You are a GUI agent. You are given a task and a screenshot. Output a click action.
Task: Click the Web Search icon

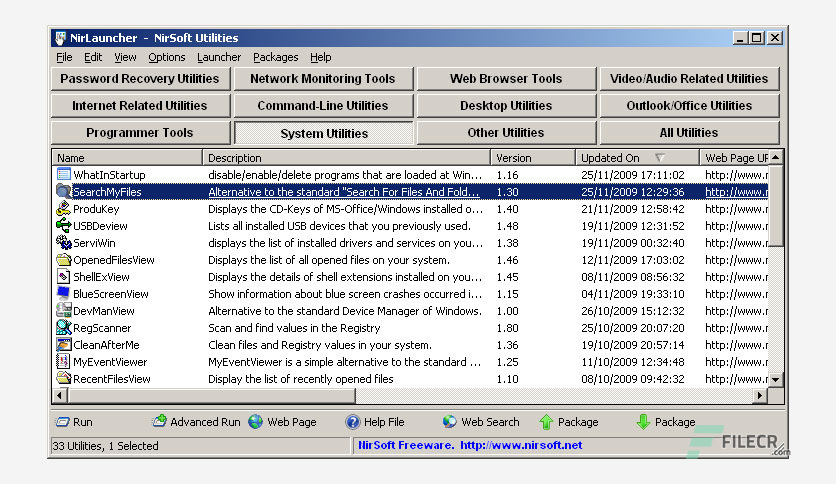click(x=449, y=422)
